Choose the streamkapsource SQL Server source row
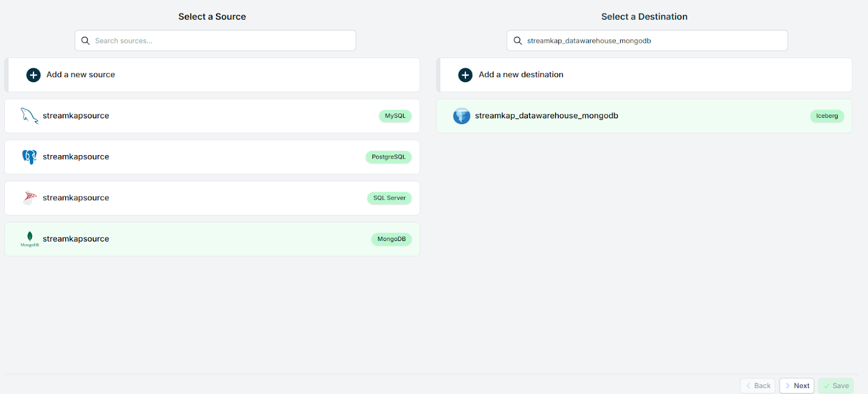Image resolution: width=868 pixels, height=394 pixels. coord(212,198)
